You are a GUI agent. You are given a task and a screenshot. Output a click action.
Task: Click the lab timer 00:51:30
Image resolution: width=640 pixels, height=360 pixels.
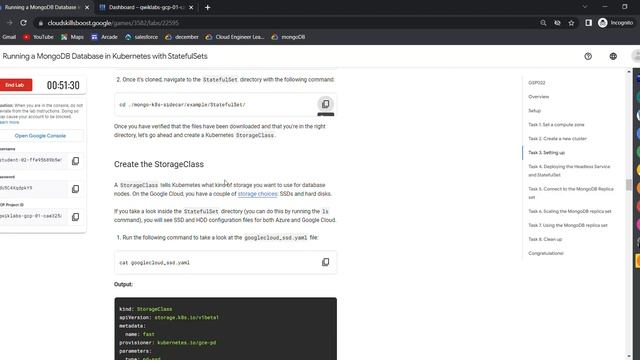[x=63, y=85]
